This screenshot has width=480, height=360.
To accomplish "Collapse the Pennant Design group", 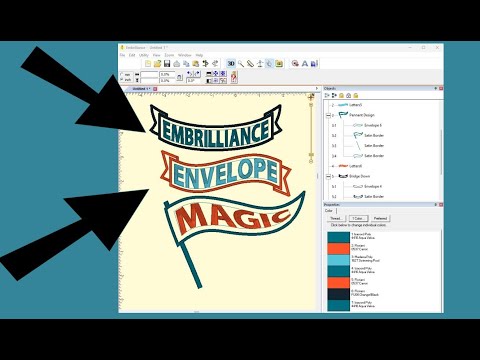I will 328,115.
